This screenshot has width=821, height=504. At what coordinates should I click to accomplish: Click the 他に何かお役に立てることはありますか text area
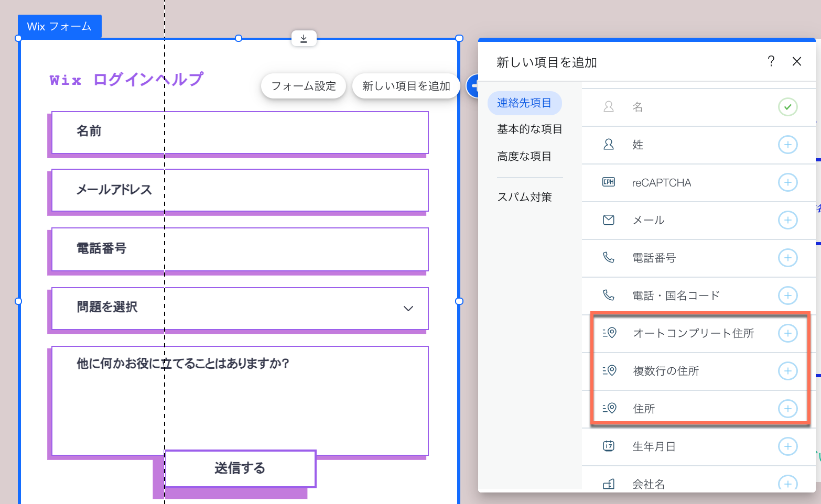[x=240, y=401]
